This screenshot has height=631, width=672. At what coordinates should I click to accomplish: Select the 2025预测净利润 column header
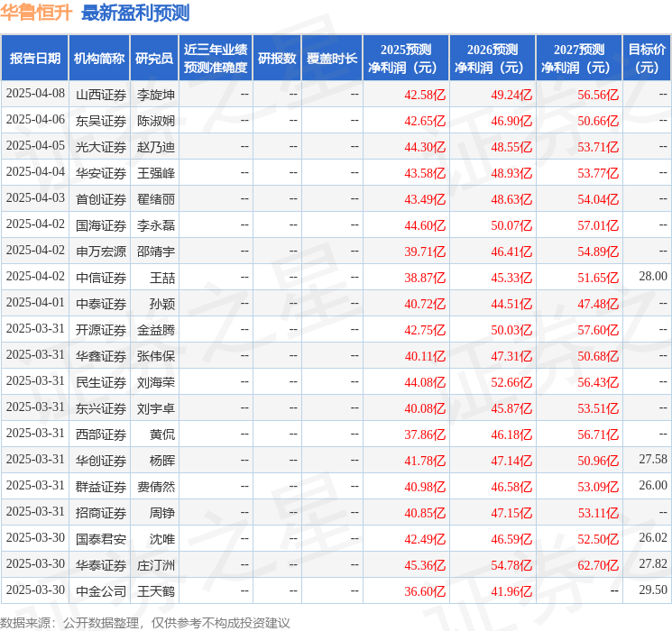coord(405,58)
